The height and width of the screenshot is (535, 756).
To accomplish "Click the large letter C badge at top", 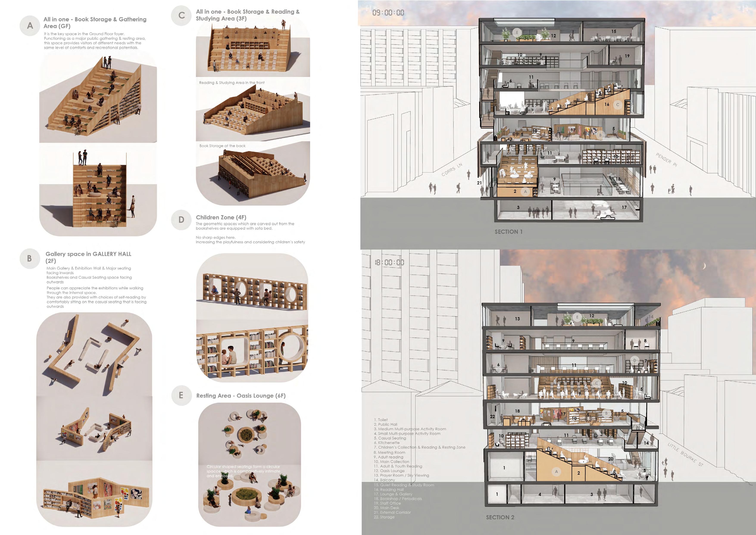I will click(x=181, y=16).
